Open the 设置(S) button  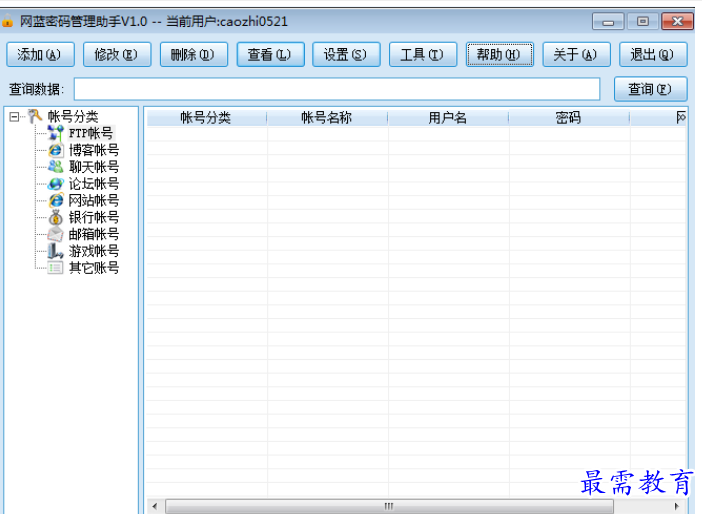(346, 55)
